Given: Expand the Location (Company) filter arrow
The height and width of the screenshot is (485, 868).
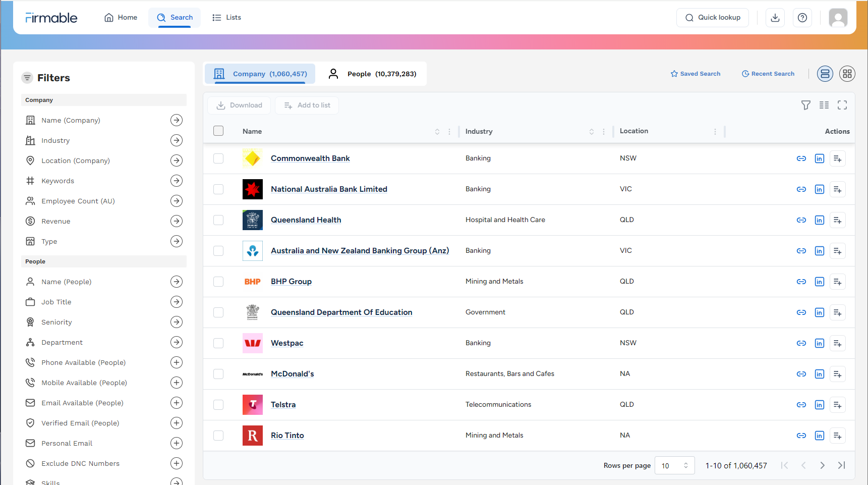Looking at the screenshot, I should coord(177,160).
